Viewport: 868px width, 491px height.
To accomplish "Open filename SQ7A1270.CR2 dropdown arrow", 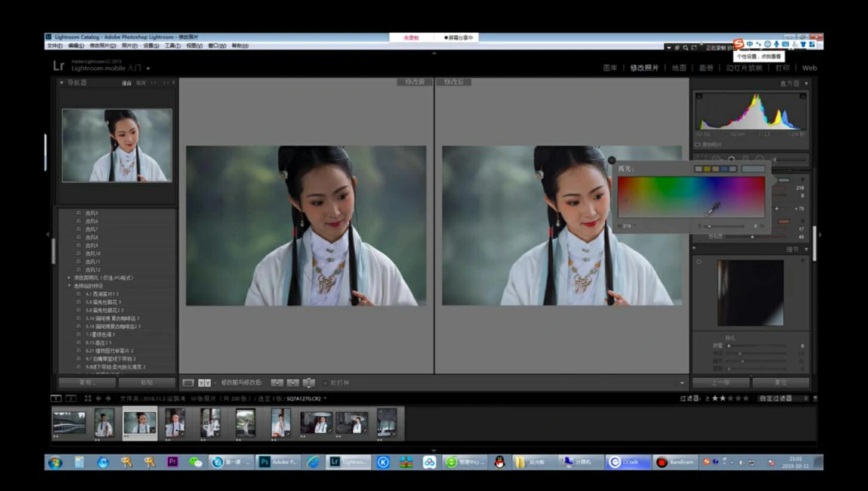I will pyautogui.click(x=325, y=399).
